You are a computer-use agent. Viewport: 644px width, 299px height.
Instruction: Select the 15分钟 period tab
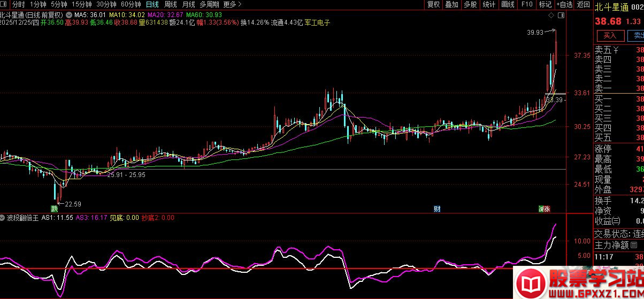click(x=81, y=4)
